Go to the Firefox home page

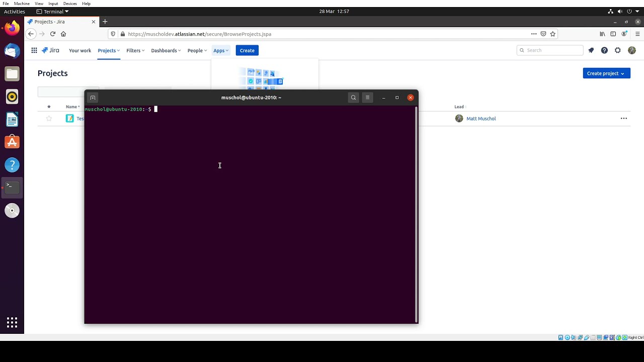point(63,34)
